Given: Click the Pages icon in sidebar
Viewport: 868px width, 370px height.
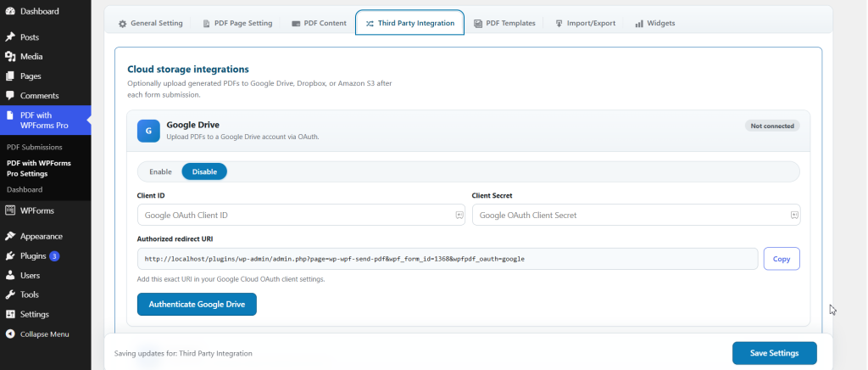Looking at the screenshot, I should coord(10,76).
